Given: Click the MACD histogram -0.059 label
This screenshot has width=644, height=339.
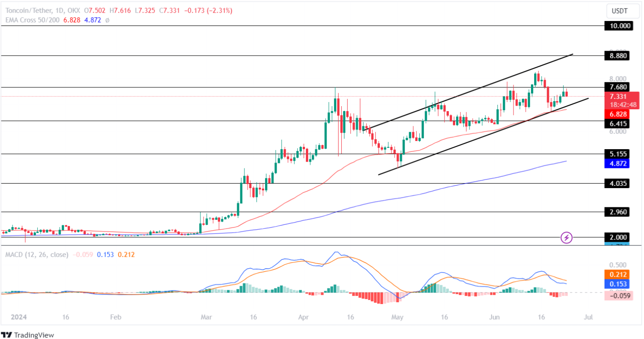Looking at the screenshot, I should (x=618, y=296).
